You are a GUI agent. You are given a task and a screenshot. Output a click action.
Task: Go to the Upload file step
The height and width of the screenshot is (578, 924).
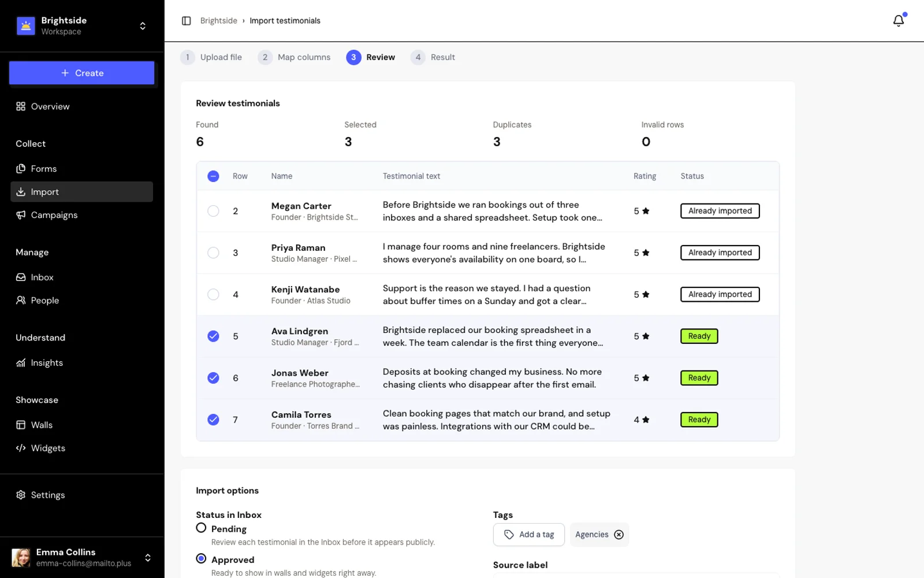(211, 57)
